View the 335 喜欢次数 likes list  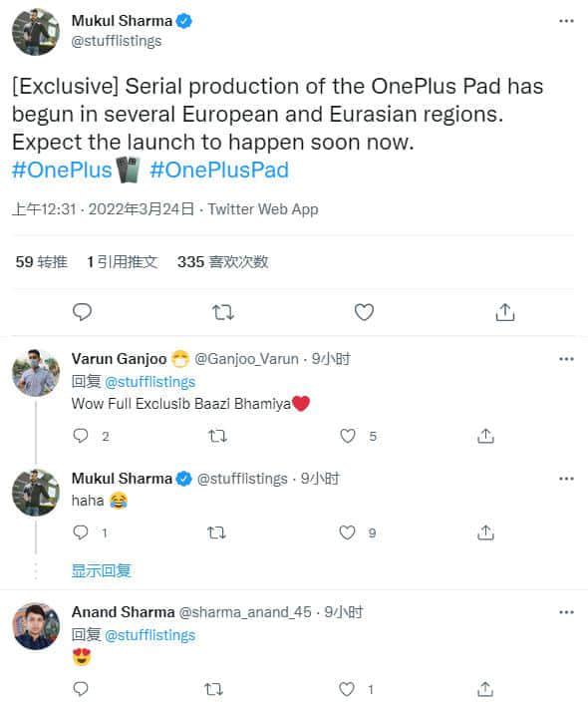pyautogui.click(x=223, y=261)
